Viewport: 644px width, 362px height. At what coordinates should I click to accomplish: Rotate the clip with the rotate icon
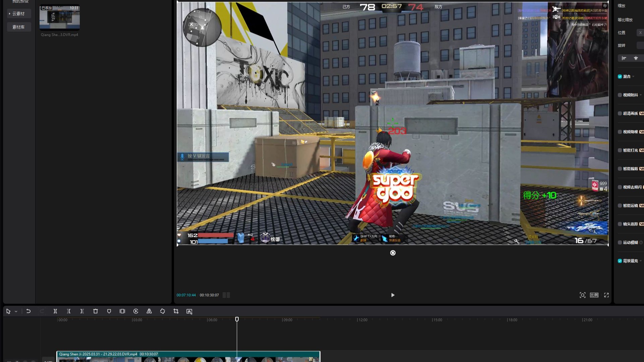coord(163,311)
